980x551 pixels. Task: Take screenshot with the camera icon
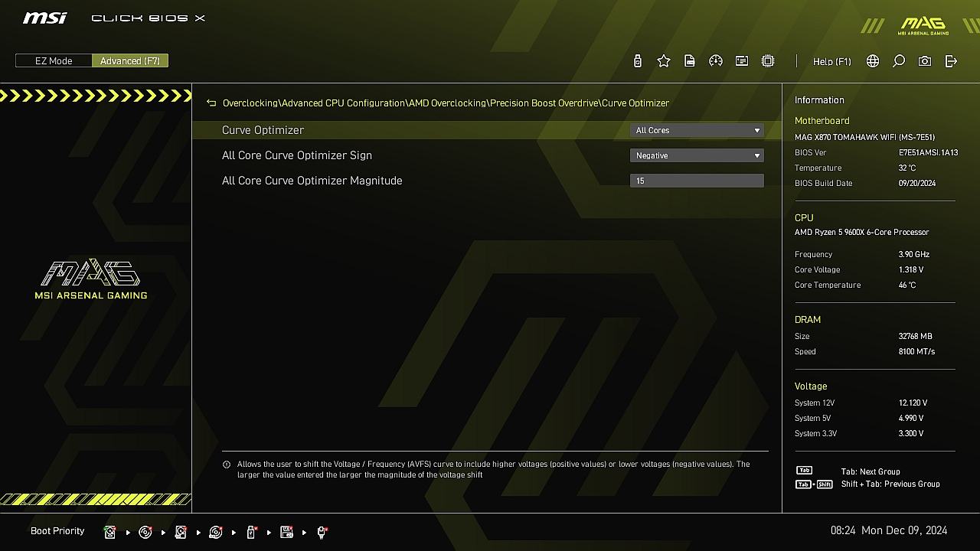tap(925, 61)
